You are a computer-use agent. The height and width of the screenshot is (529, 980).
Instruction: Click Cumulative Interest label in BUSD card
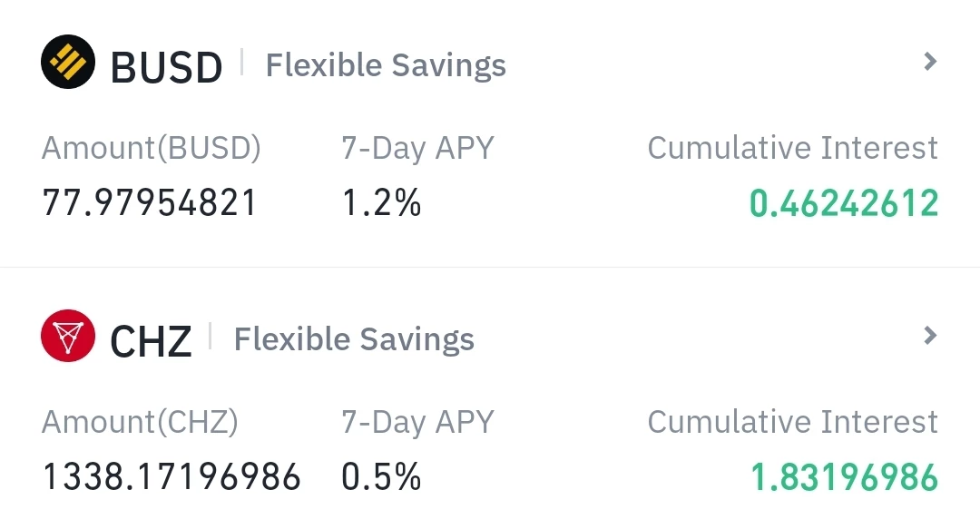pyautogui.click(x=792, y=148)
